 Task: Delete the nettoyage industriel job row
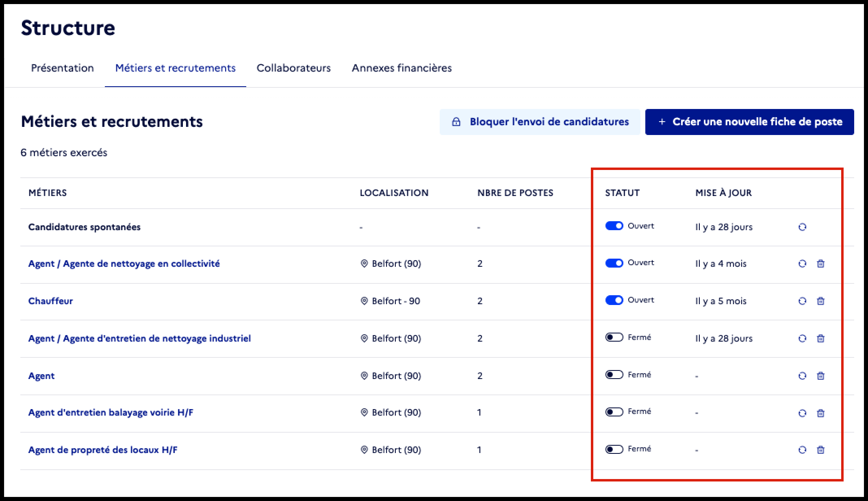(820, 338)
